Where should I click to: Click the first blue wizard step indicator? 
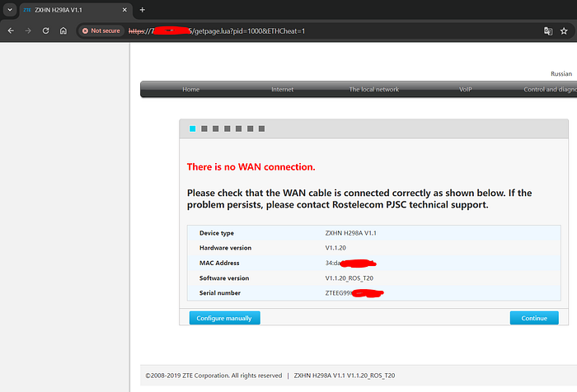pos(192,128)
